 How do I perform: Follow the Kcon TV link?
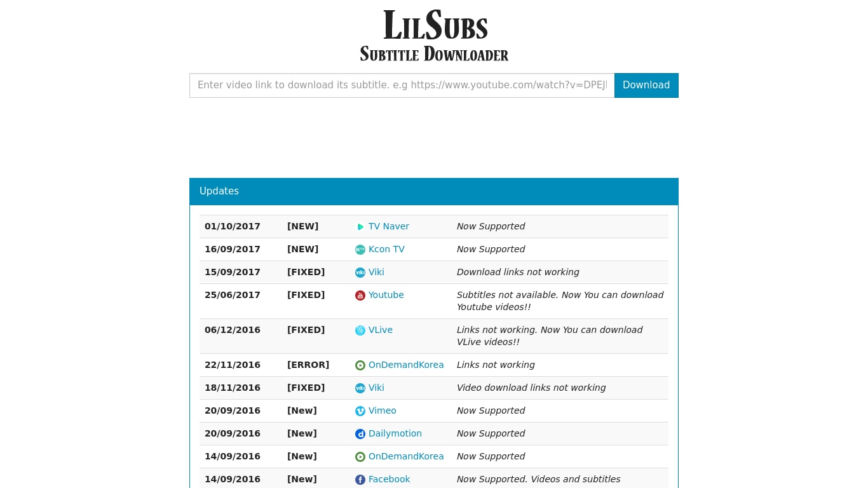pyautogui.click(x=386, y=249)
